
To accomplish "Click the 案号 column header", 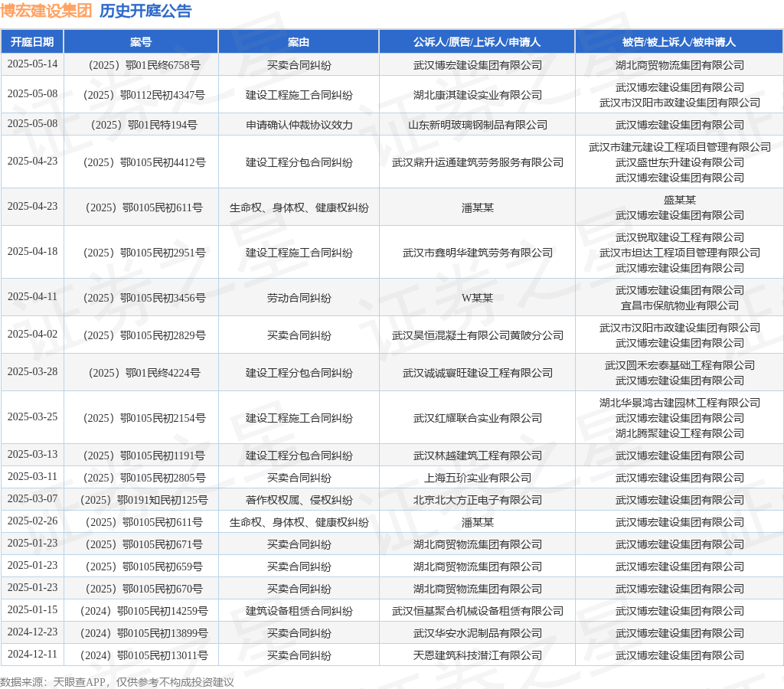I will coord(141,42).
